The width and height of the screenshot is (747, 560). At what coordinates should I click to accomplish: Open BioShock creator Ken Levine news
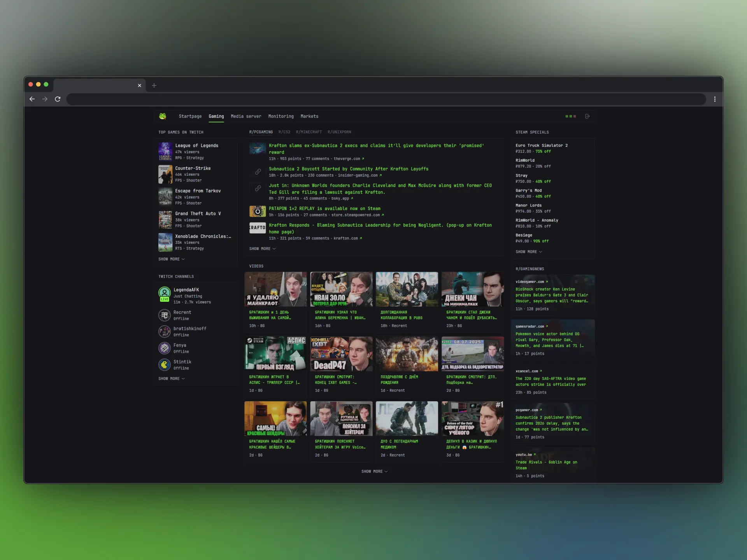click(x=552, y=295)
